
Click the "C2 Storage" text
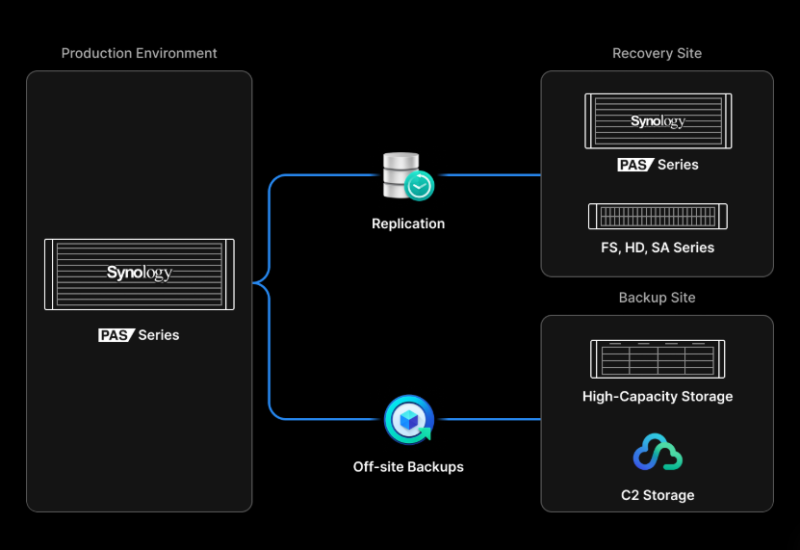(x=658, y=495)
